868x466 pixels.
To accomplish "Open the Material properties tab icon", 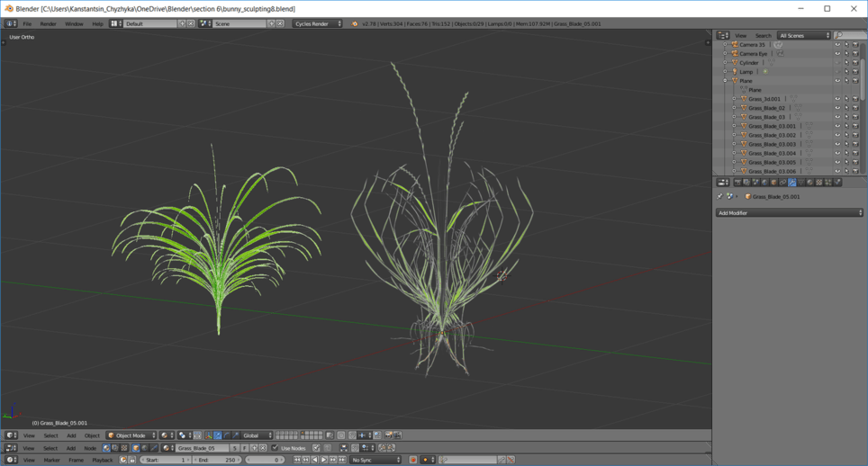I will click(809, 183).
